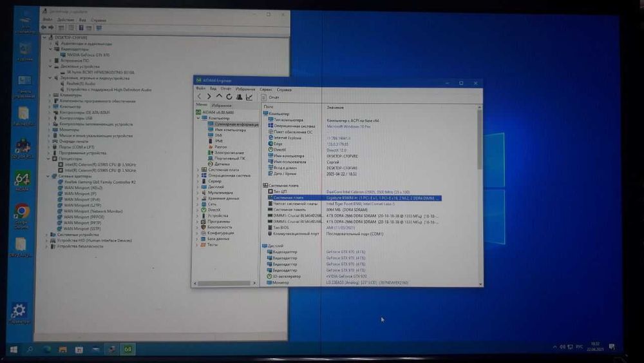The height and width of the screenshot is (363, 644).
Task: Open the AIDA64 desktop shortcut icon
Action: tap(23, 182)
